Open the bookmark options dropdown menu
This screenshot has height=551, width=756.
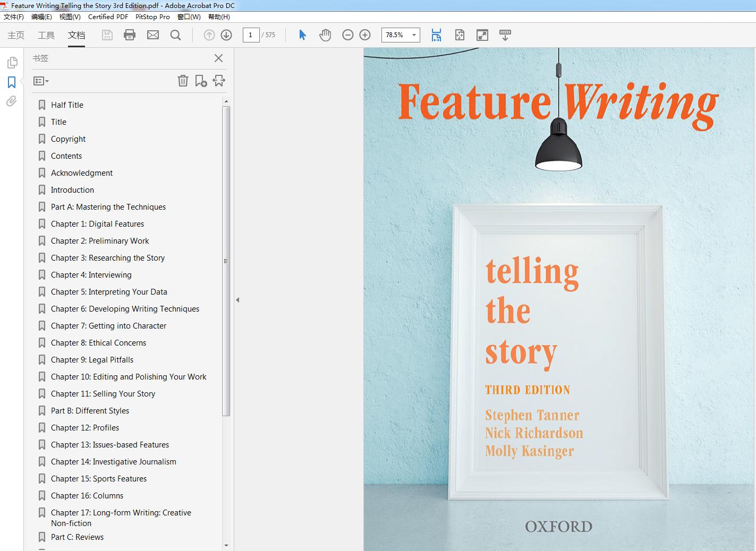coord(41,81)
